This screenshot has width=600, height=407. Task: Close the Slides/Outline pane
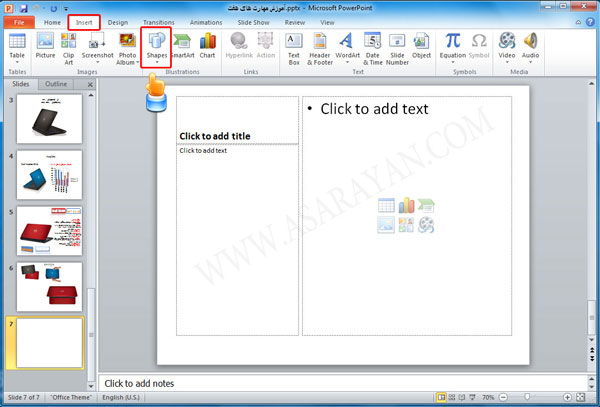(x=91, y=84)
